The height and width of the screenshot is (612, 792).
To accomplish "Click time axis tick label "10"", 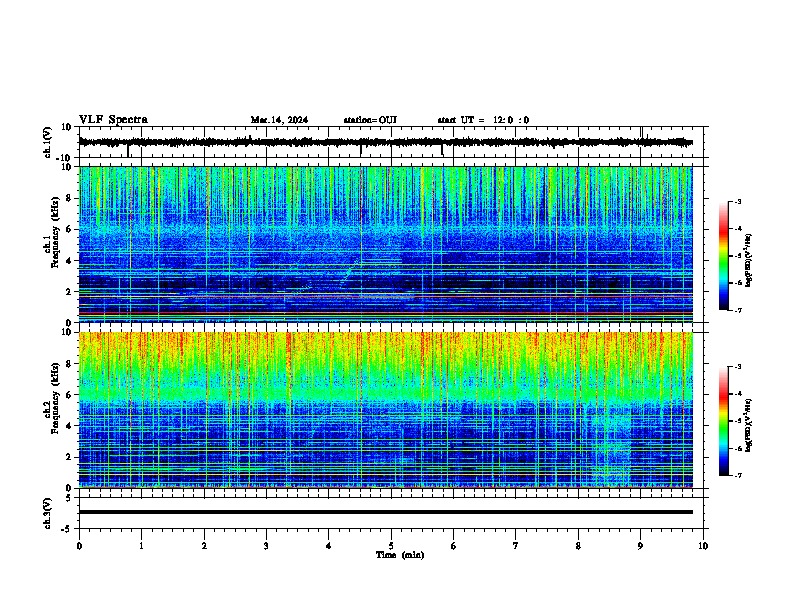I will click(x=703, y=546).
